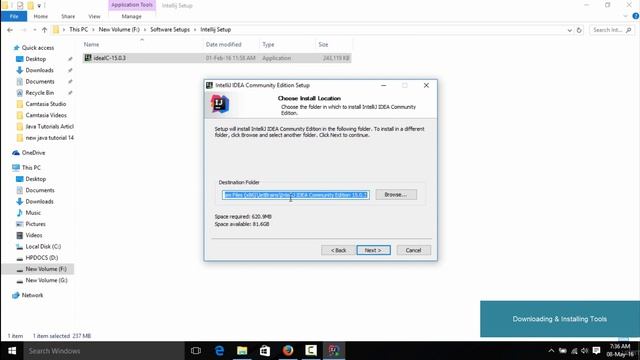Open pinned Documents under Quick access
The height and width of the screenshot is (360, 640).
tap(40, 82)
